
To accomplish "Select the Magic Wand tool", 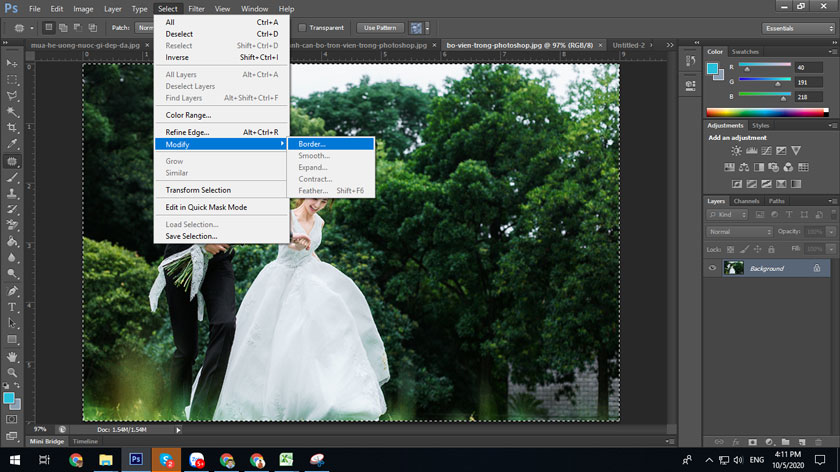I will coord(12,112).
